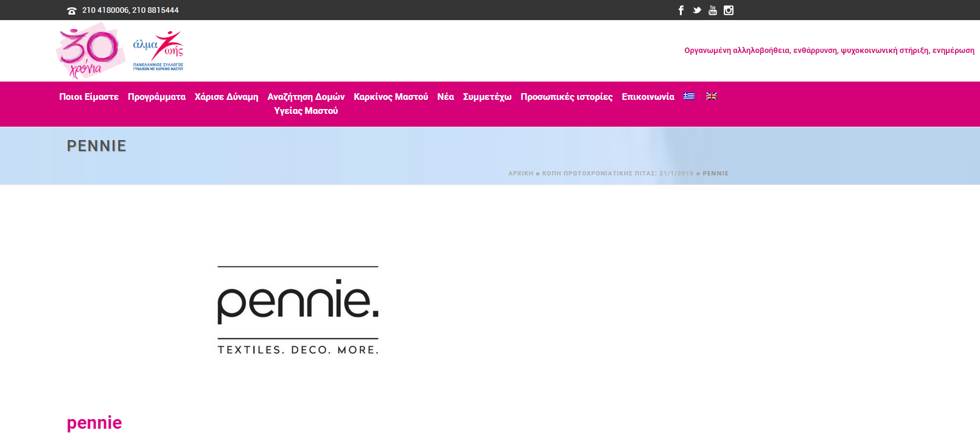Click the PENNIE page title
980x444 pixels.
97,146
